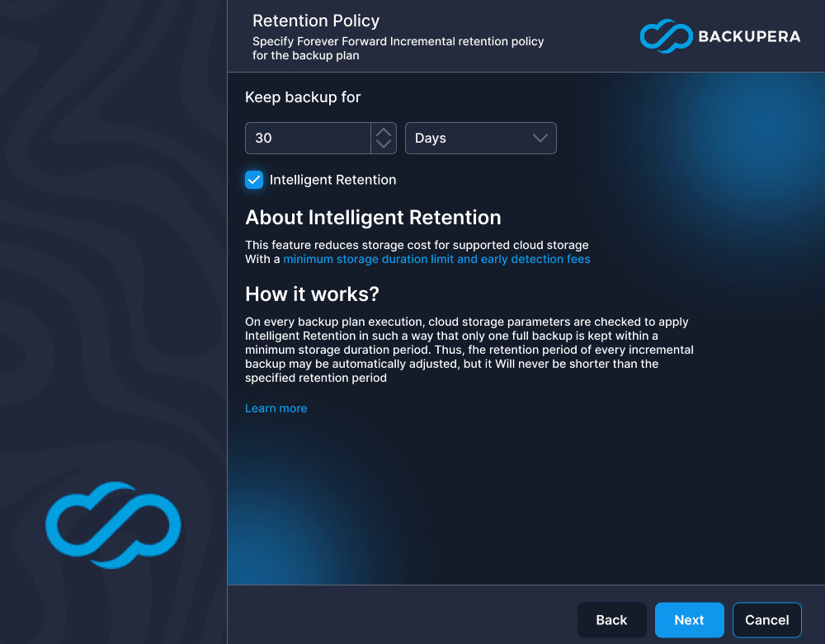Select the large Backupera watermark logo
The image size is (825, 644).
click(x=113, y=525)
